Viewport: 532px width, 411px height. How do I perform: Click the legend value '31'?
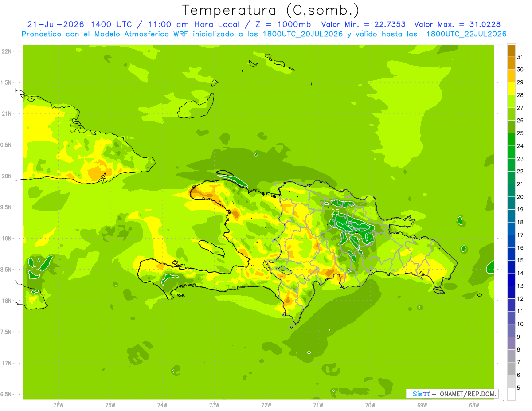(520, 57)
